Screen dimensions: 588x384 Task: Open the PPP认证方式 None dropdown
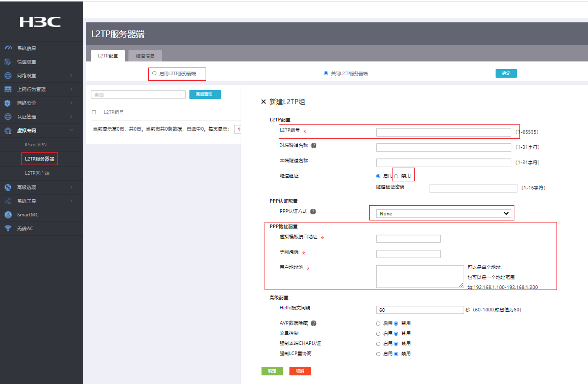[x=444, y=213]
